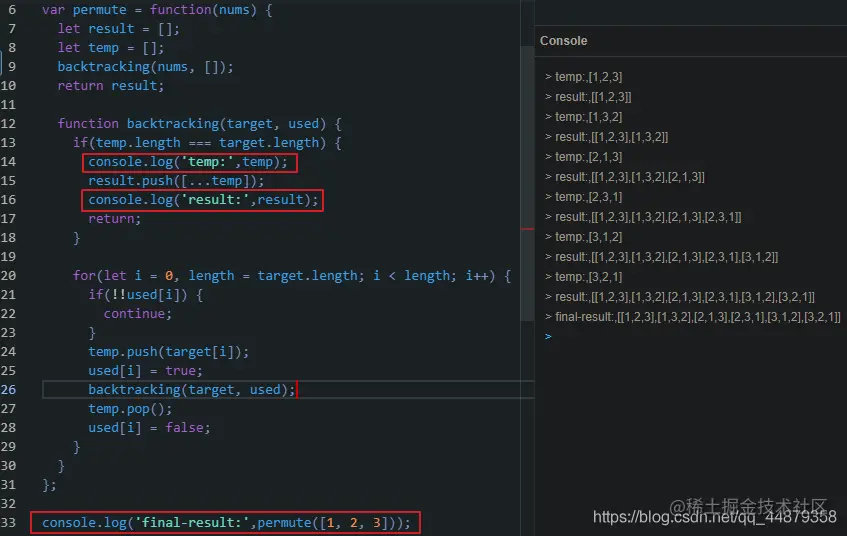Expand the 'final-result:' console entry arrow
Image resolution: width=847 pixels, height=536 pixels.
tap(548, 317)
